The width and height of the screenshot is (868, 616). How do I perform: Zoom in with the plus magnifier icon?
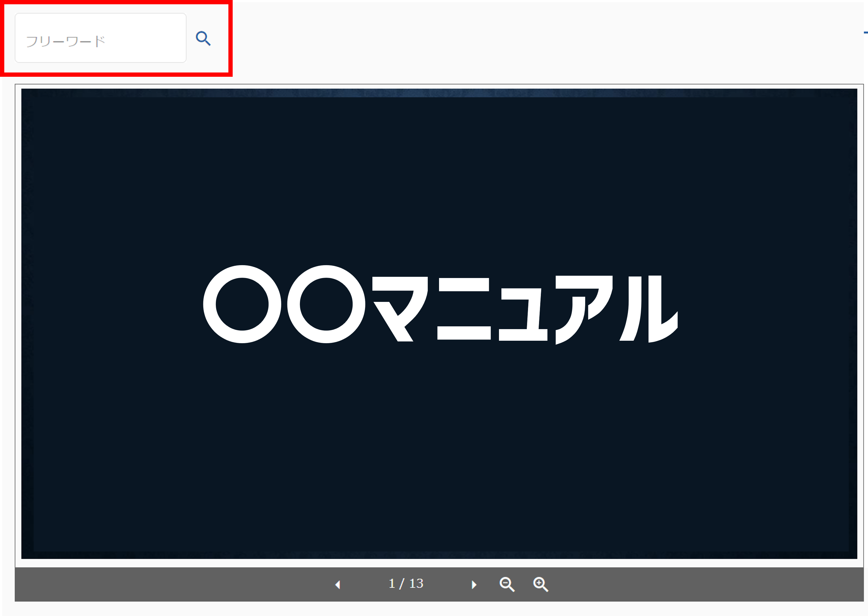[541, 584]
